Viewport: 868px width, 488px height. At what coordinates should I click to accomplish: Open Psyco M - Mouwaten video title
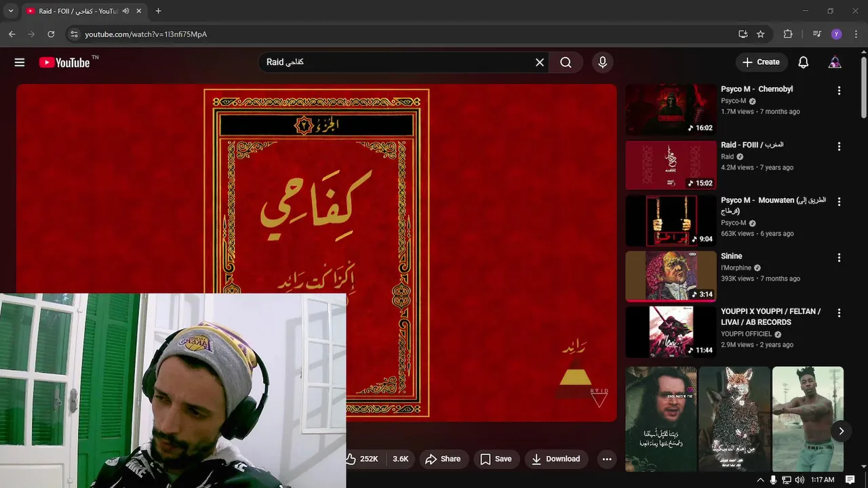[773, 206]
